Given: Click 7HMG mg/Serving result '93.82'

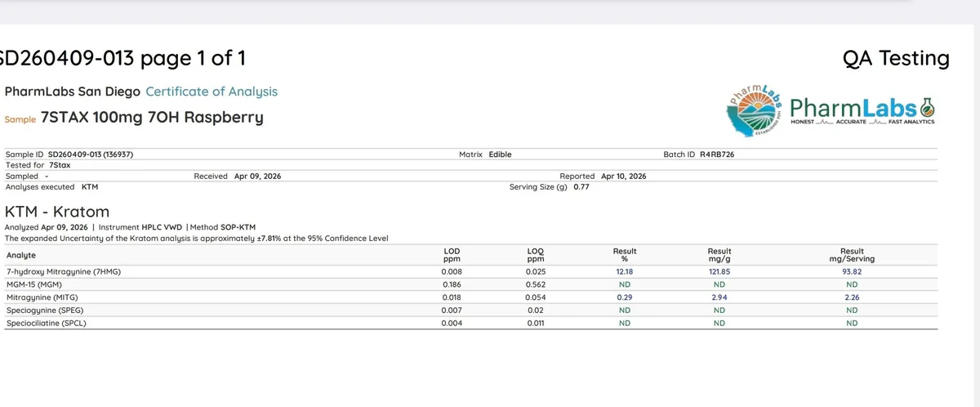Looking at the screenshot, I should pos(852,271).
